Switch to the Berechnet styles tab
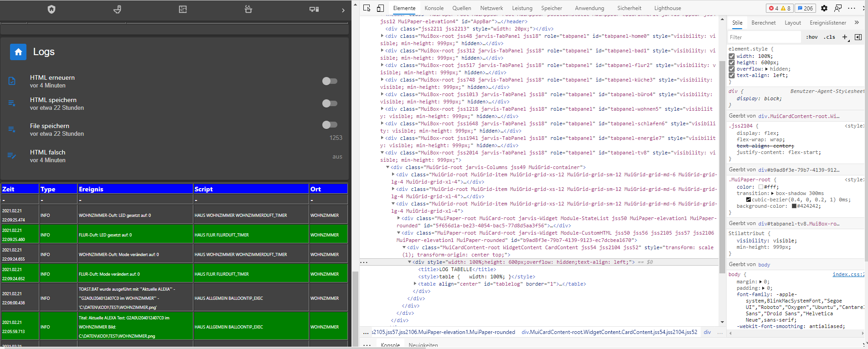This screenshot has height=349, width=868. 764,23
